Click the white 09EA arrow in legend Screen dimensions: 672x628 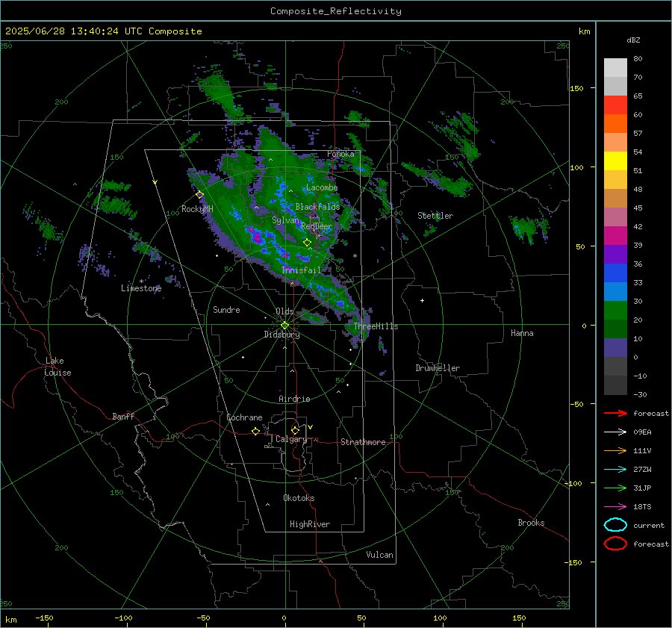pyautogui.click(x=615, y=432)
